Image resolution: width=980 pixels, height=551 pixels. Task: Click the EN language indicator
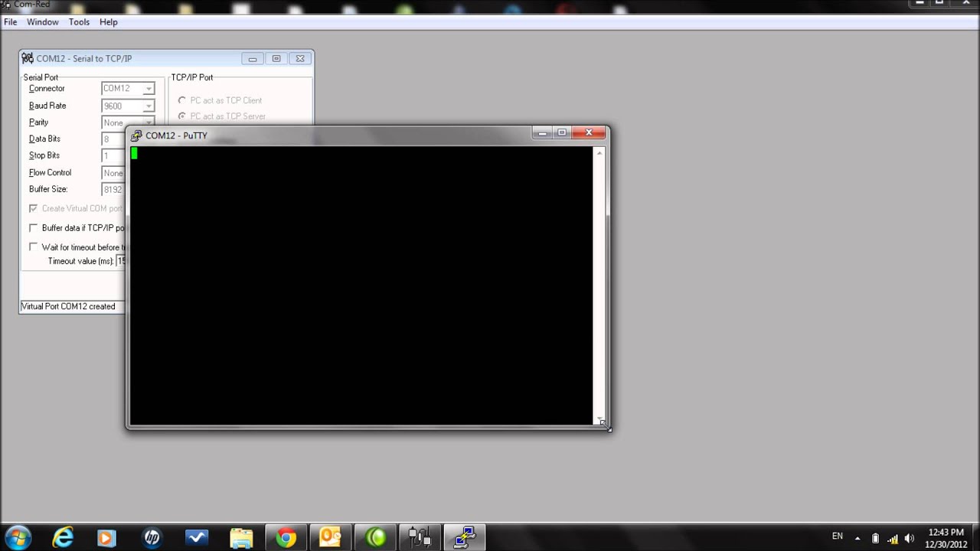coord(838,536)
